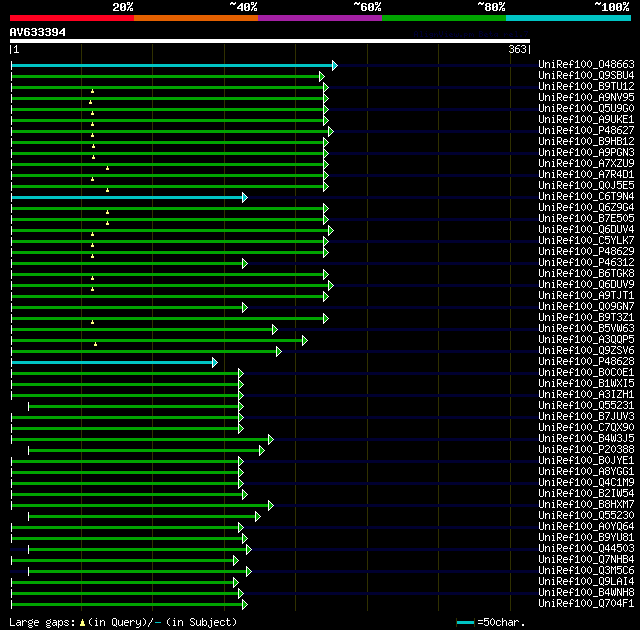Click arrowhead ending the UniRef100_B5VW63 alignment

tap(275, 330)
